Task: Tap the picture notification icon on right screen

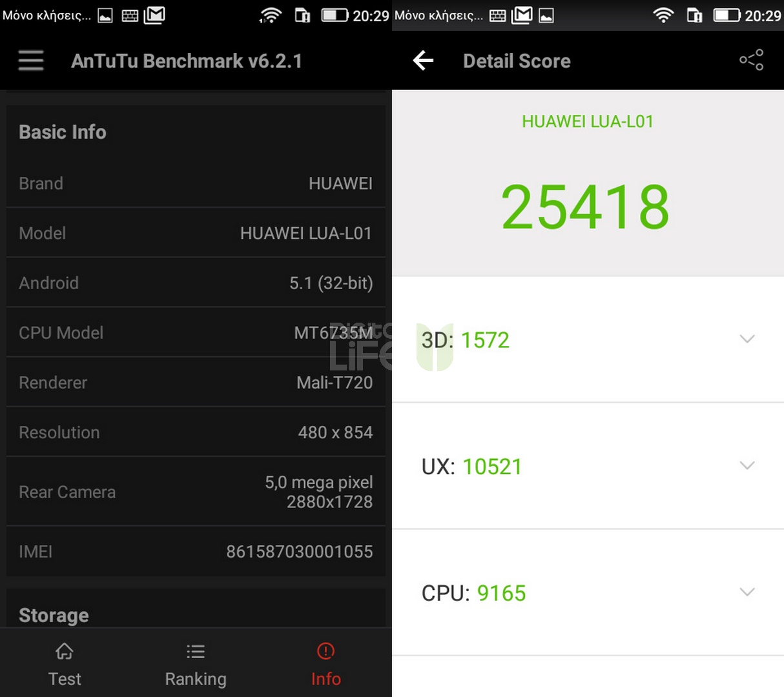Action: coord(546,15)
